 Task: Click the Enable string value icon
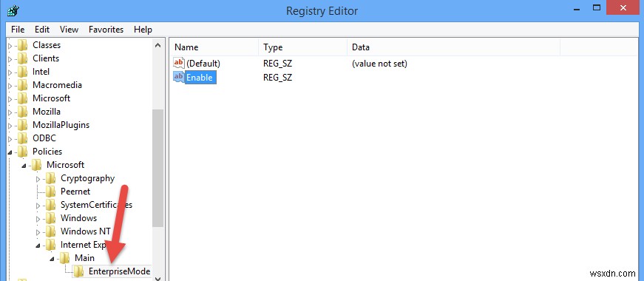[x=179, y=77]
